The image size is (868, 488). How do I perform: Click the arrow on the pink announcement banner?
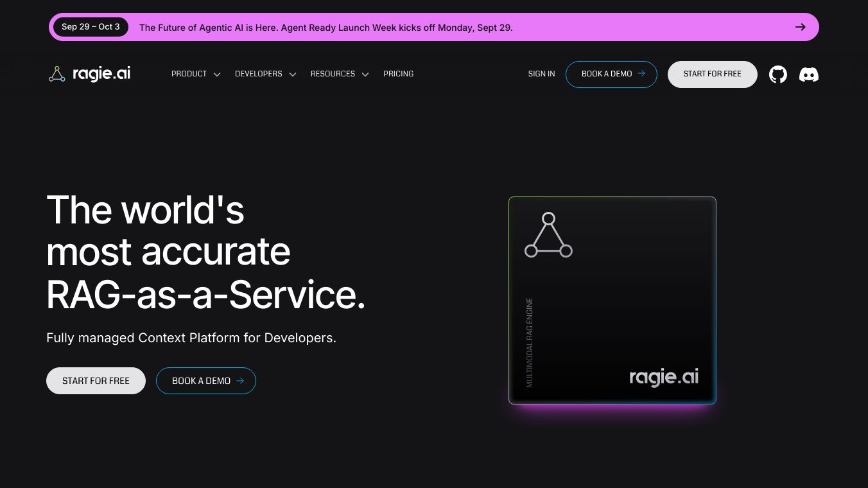pyautogui.click(x=800, y=27)
